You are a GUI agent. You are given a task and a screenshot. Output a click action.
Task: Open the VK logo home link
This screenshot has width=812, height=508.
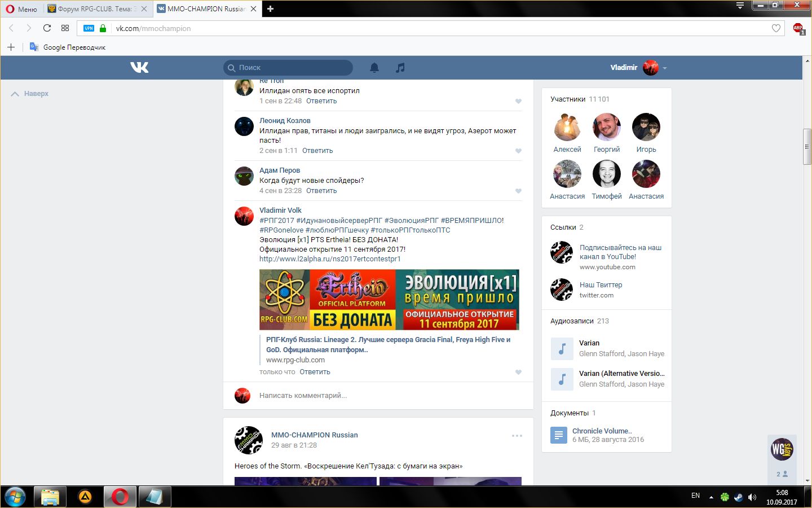tap(139, 68)
